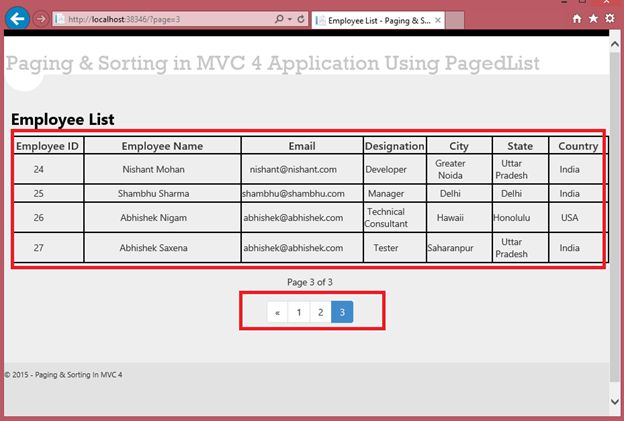Sort by the Employee ID column header
The image size is (624, 421).
48,146
